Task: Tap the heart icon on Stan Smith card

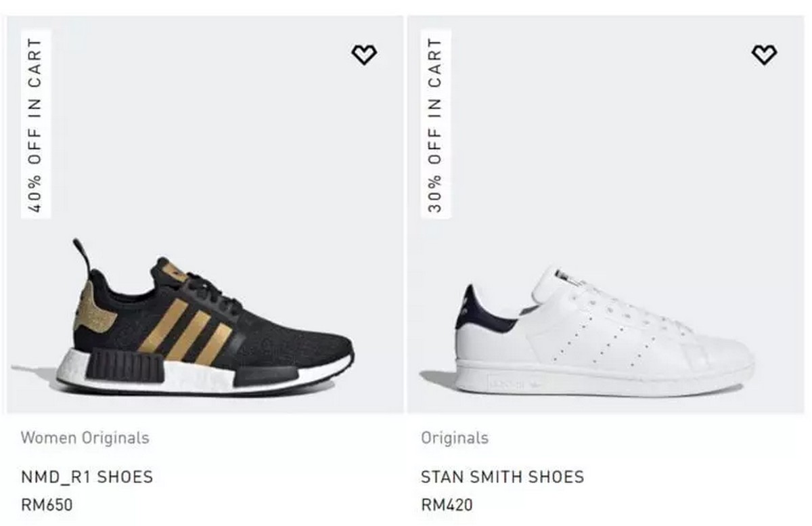Action: coord(765,55)
